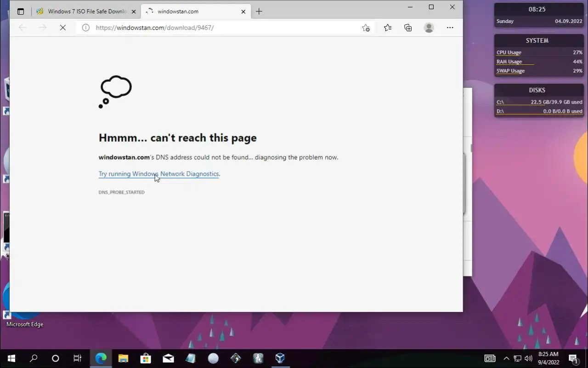Go back to previous page
Screen dimensions: 588x368
pyautogui.click(x=23, y=28)
